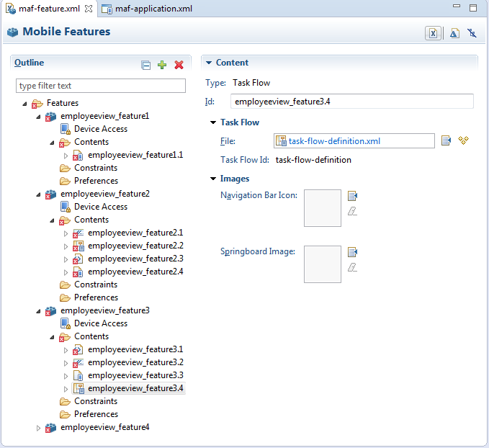Select the maf-feature.xml tab
The height and width of the screenshot is (448, 489).
coord(49,9)
